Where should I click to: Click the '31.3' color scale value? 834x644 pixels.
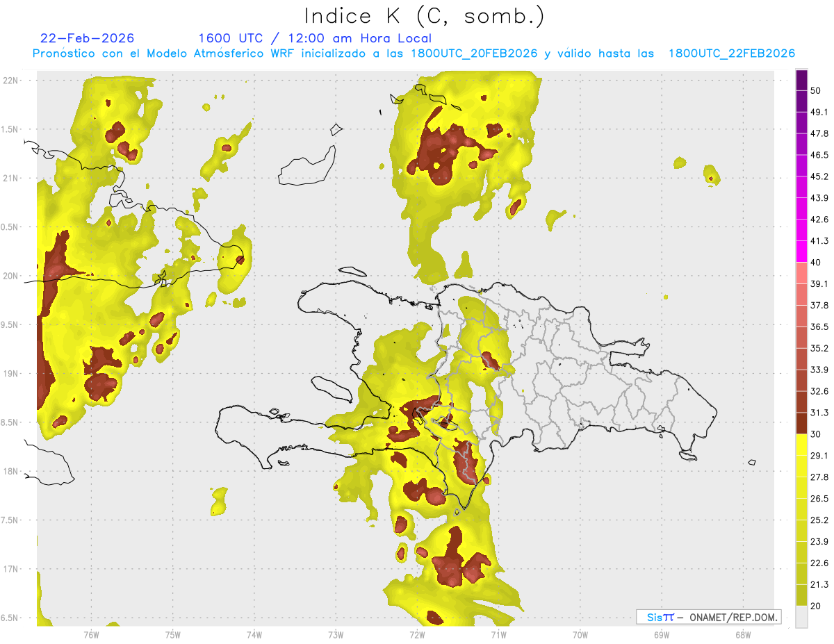click(x=819, y=413)
